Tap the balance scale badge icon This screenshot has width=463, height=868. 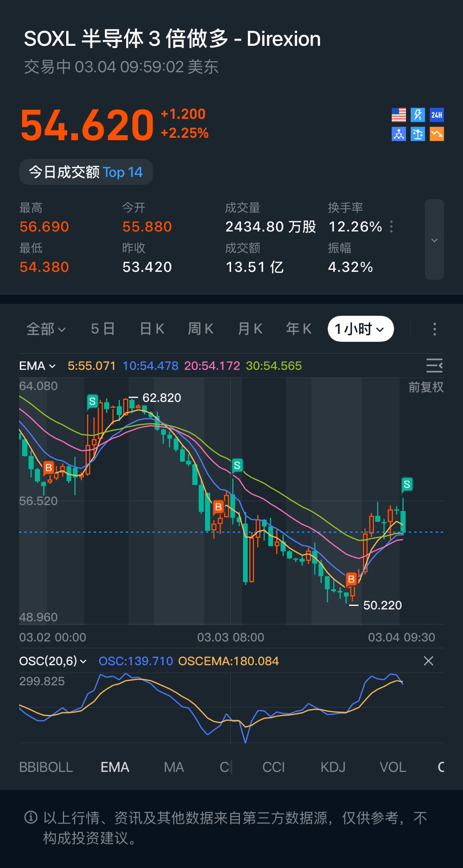pyautogui.click(x=418, y=134)
